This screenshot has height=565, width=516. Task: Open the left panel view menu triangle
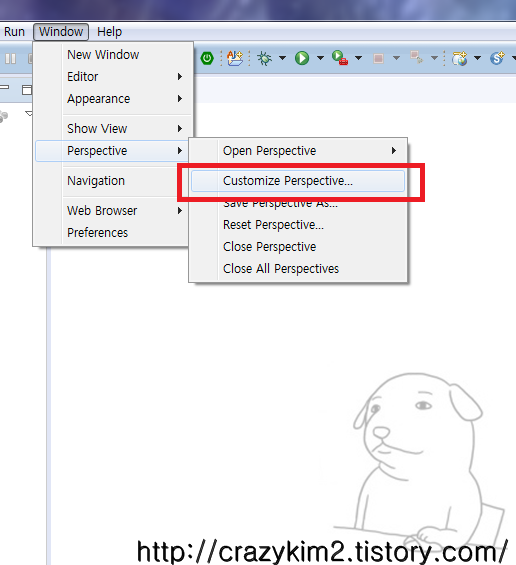pyautogui.click(x=29, y=114)
